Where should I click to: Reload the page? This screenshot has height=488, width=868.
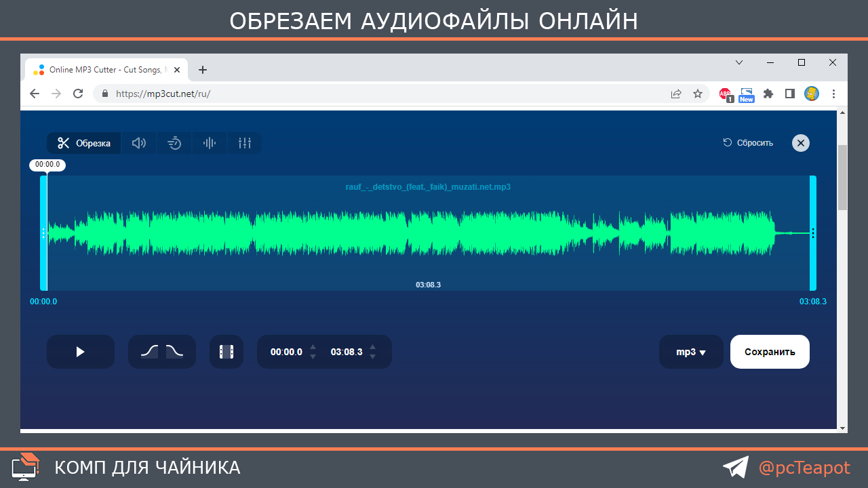[x=78, y=94]
